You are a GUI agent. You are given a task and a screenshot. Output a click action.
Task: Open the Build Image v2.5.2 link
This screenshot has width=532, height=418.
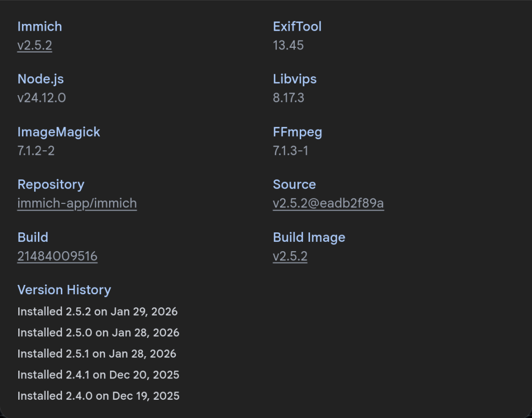(x=290, y=256)
